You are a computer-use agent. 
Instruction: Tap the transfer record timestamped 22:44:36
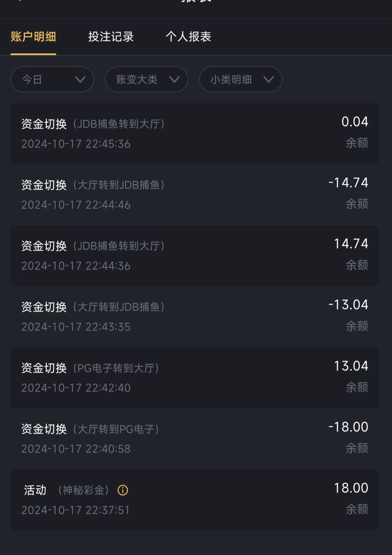(x=76, y=266)
